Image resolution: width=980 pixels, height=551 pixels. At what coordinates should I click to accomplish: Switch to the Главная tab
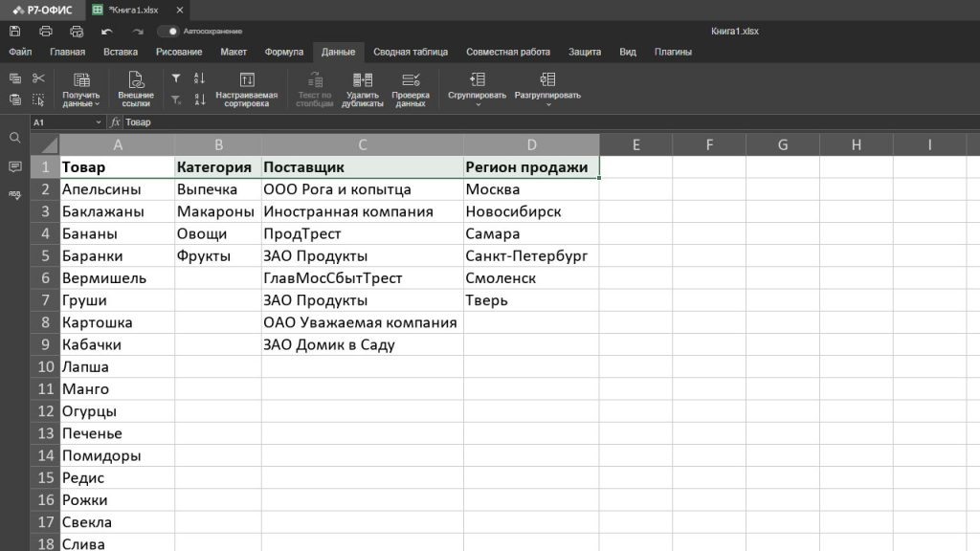68,52
